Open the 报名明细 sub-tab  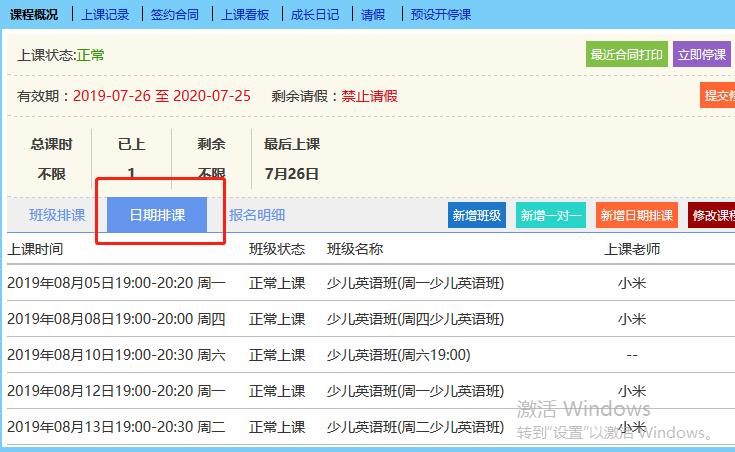coord(257,215)
